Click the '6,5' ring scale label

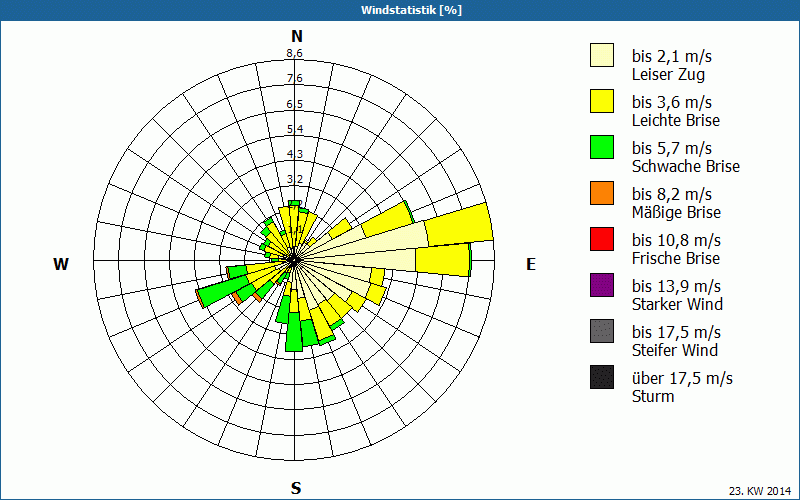point(294,104)
